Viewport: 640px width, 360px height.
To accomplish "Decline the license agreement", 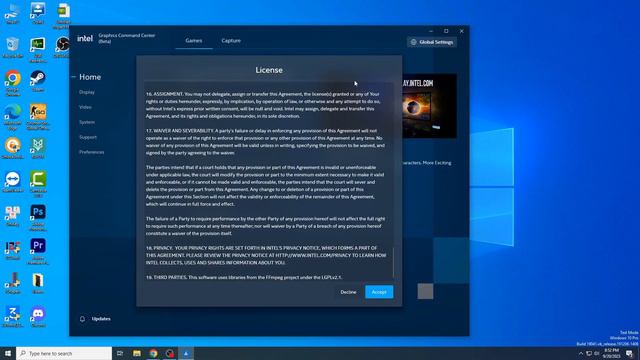I will (348, 292).
